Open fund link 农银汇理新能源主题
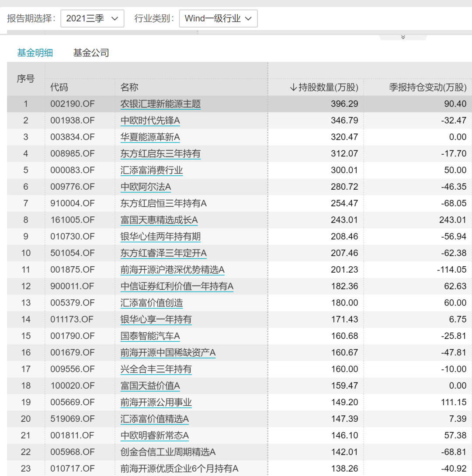Screen dimensions: 472x476 coord(160,104)
